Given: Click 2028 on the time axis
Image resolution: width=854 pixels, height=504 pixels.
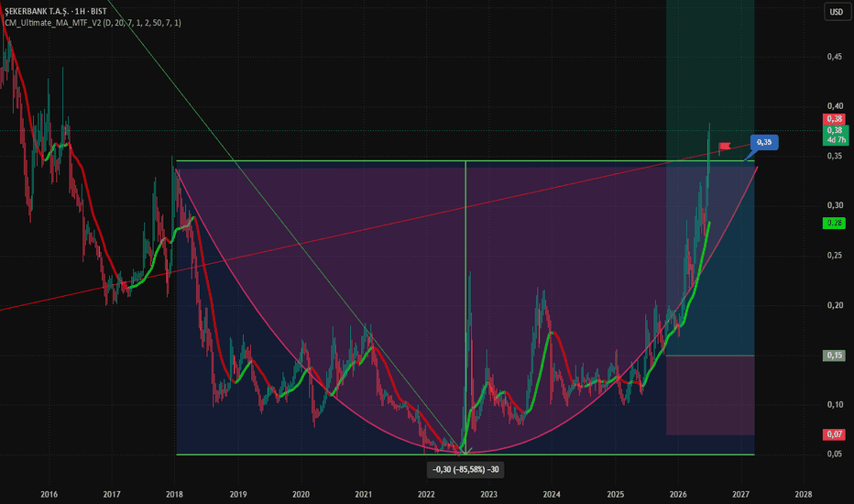Looking at the screenshot, I should point(804,495).
